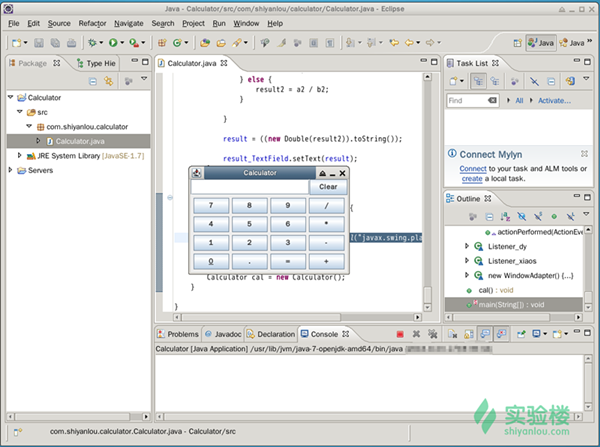600x447 pixels.
Task: Click the Package Explorer horizontal scrollbar
Action: click(x=78, y=416)
